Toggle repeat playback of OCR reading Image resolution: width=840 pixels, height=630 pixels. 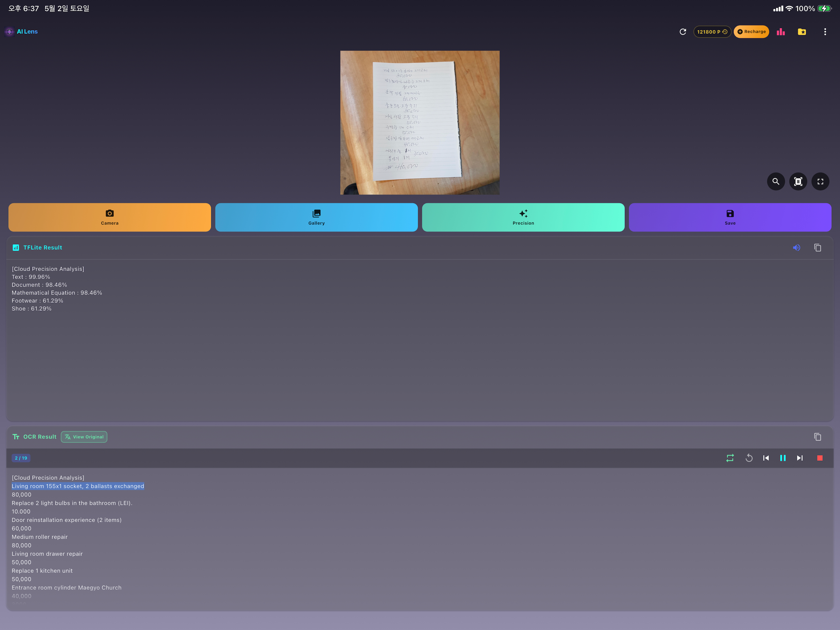point(730,458)
